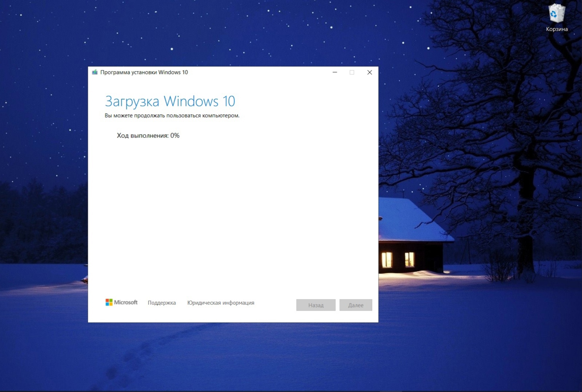The height and width of the screenshot is (392, 582).
Task: Click the Microsoft logo in the dialog footer
Action: tap(121, 302)
